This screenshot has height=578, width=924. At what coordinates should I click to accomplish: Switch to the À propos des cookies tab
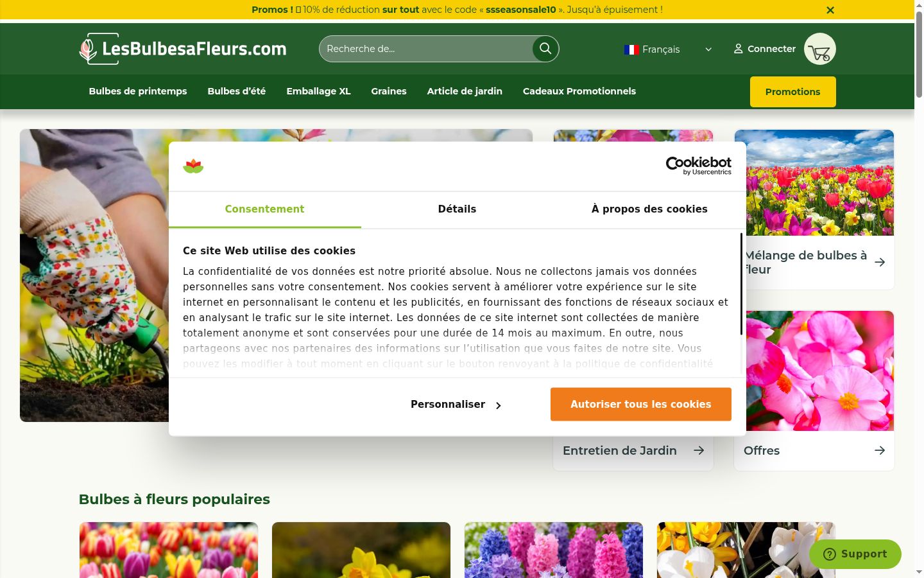[649, 209]
